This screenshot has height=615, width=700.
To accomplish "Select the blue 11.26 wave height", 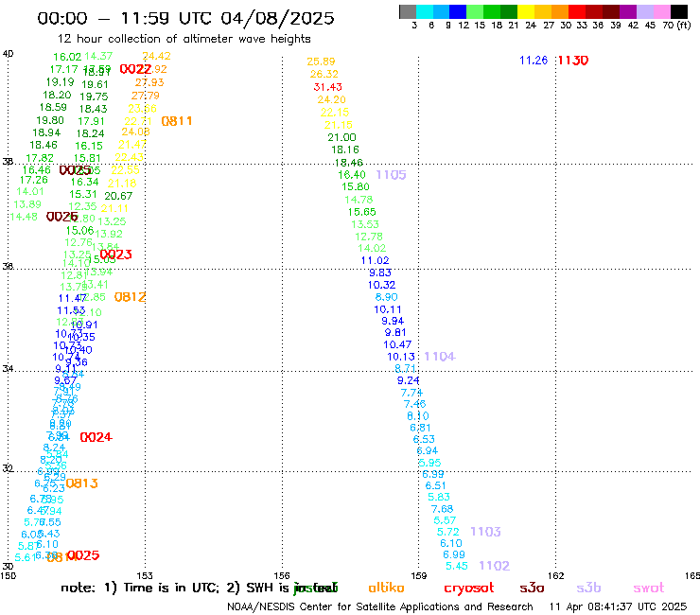I will coord(534,61).
